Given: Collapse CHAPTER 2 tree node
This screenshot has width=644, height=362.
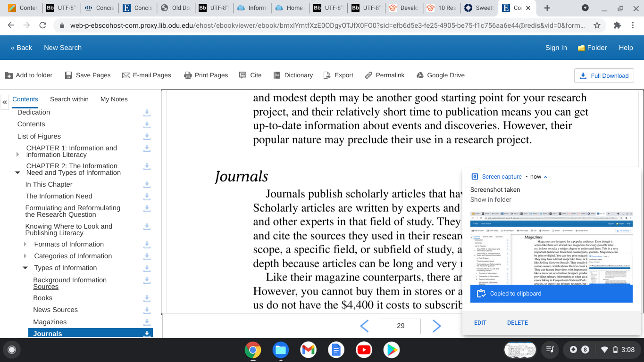Looking at the screenshot, I should [18, 173].
